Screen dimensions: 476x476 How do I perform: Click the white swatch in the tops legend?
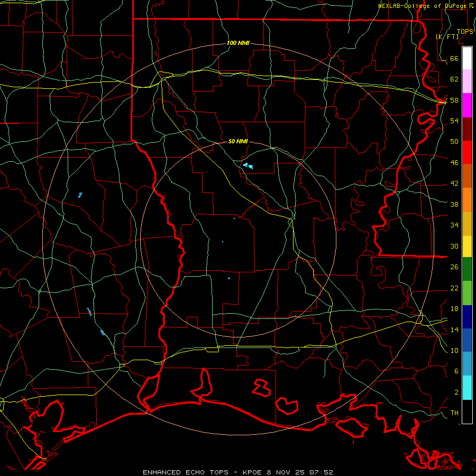click(467, 58)
